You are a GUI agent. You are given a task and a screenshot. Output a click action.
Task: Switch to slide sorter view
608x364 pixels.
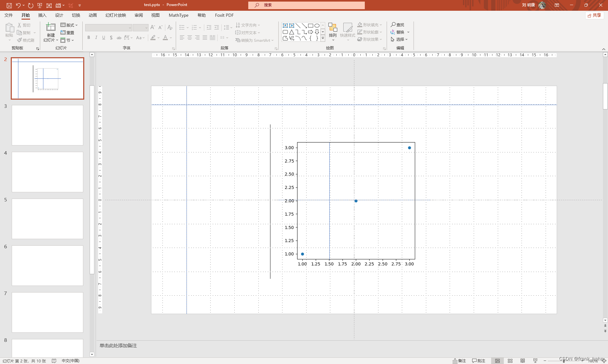click(510, 361)
